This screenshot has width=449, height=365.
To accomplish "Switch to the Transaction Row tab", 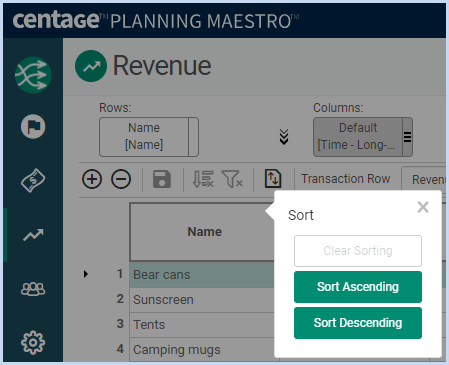I will [x=346, y=179].
